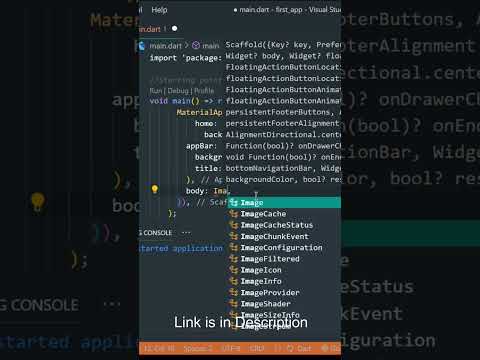The image size is (480, 360).
Task: Select the ImageChunkEvent suggestion
Action: (284, 237)
